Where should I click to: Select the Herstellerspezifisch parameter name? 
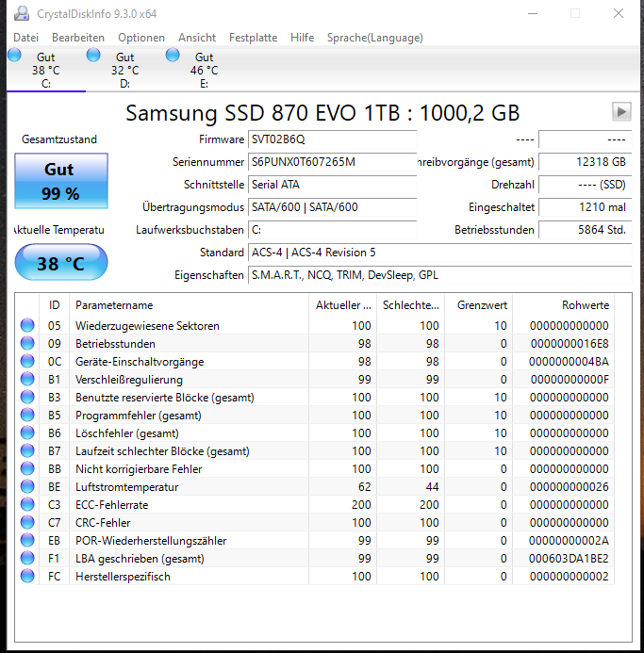point(123,577)
